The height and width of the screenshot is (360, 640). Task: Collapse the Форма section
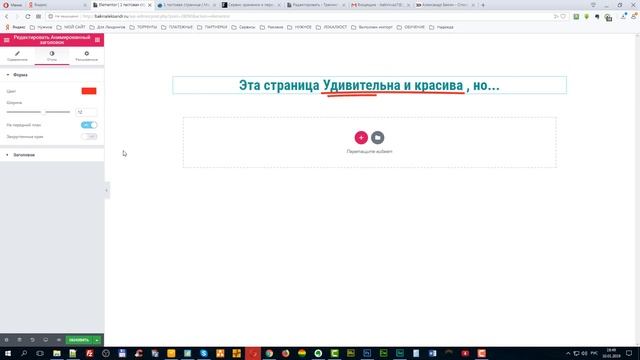tap(52, 75)
